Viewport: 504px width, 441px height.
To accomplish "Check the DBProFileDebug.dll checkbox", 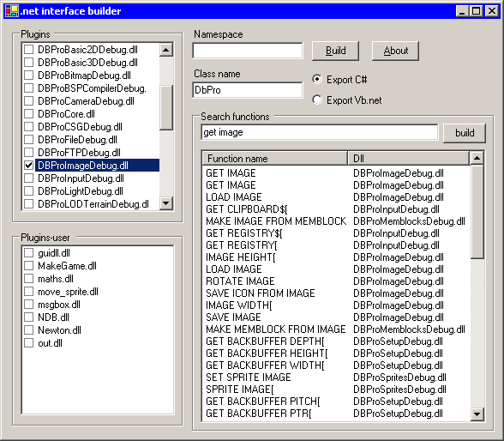I will pos(28,139).
